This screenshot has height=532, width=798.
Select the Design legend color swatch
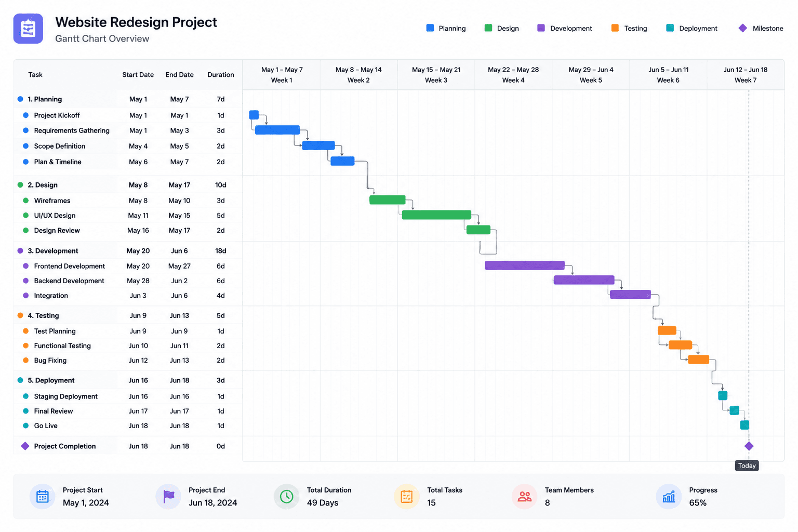pyautogui.click(x=488, y=28)
